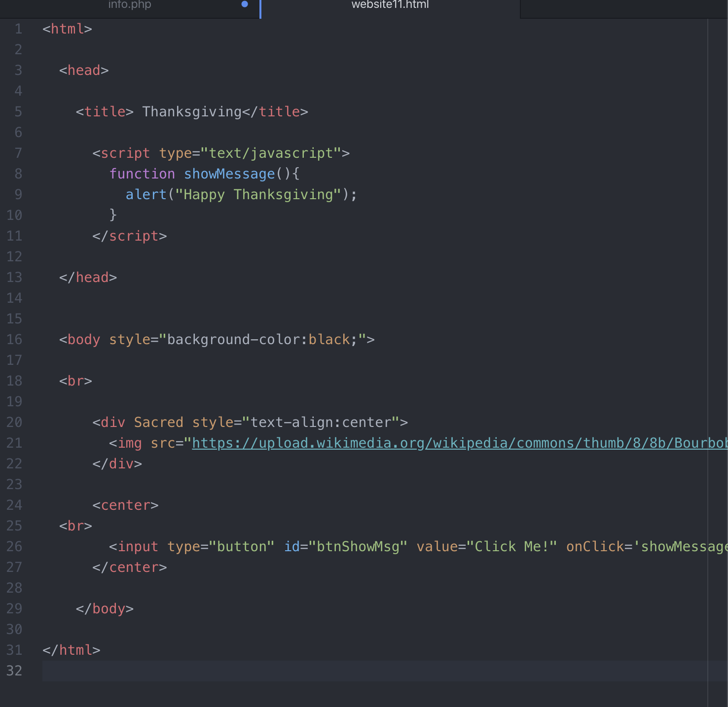
Task: Click the closing html tag
Action: pos(72,650)
